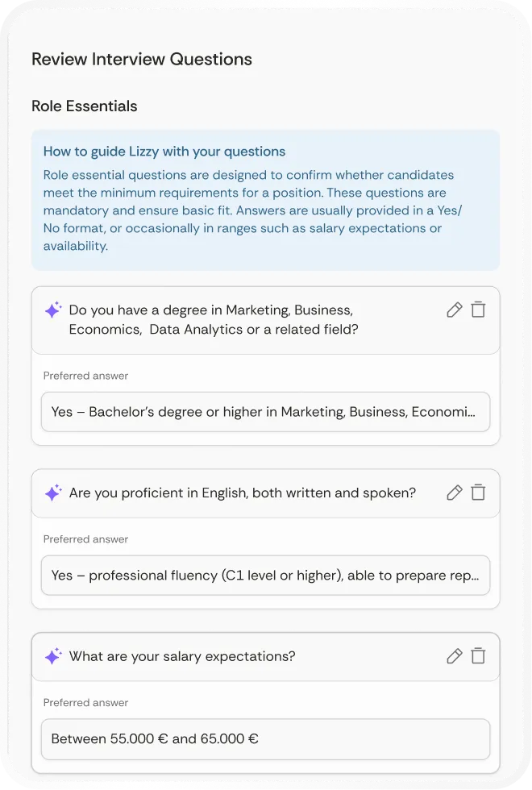Edit the salary expectations question
This screenshot has height=790, width=532.
click(454, 656)
